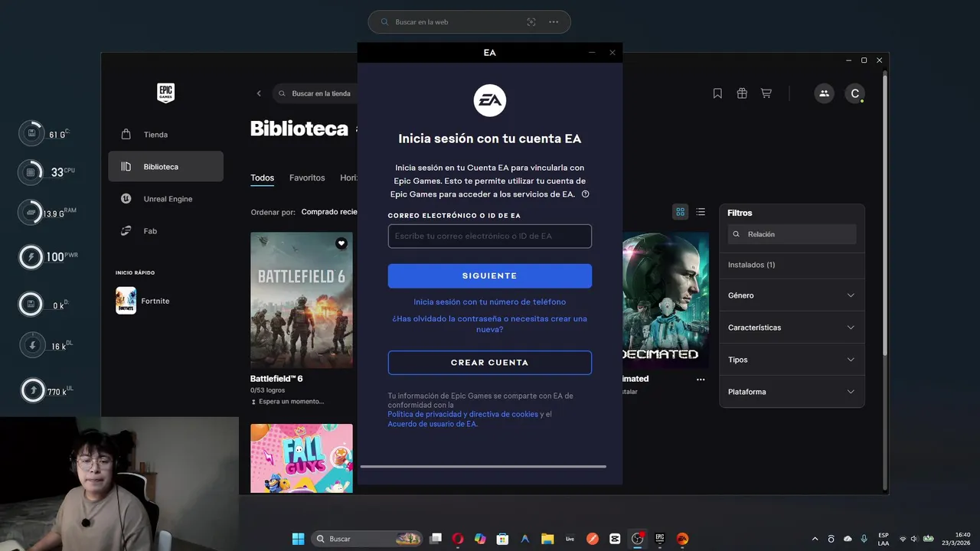Click the visual search icon in web bar
This screenshot has height=551, width=980.
[x=531, y=22]
